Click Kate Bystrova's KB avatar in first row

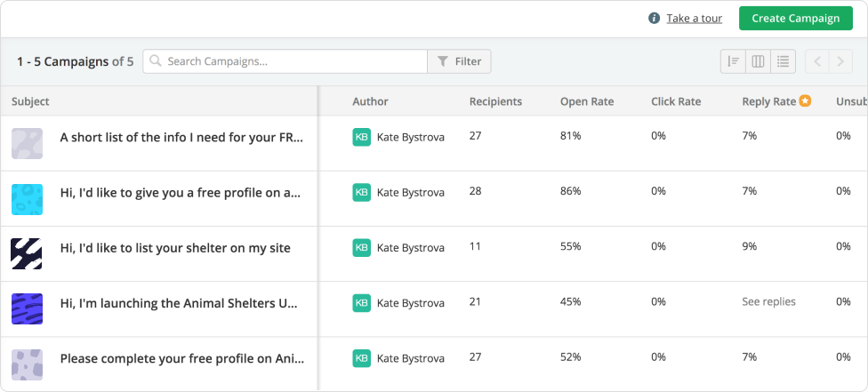(361, 137)
